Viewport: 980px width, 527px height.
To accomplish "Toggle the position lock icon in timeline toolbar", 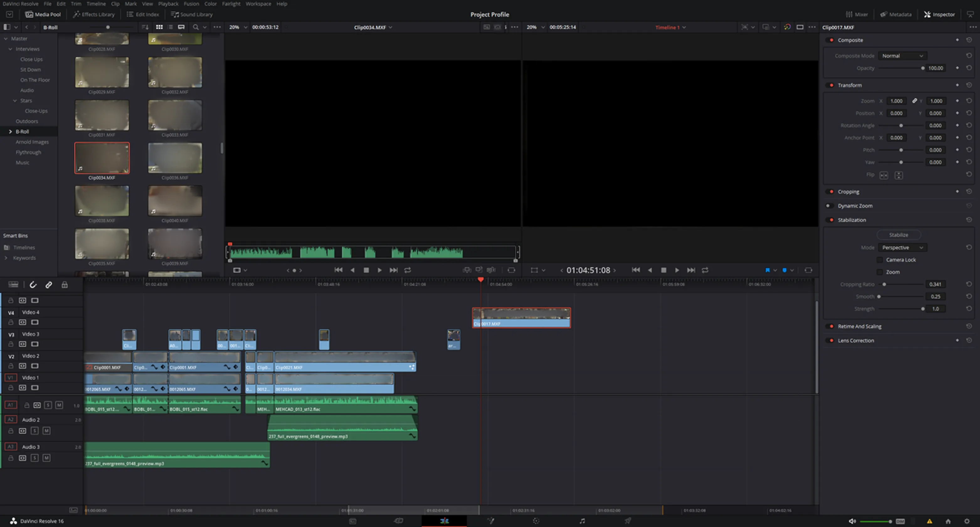I will (x=65, y=285).
